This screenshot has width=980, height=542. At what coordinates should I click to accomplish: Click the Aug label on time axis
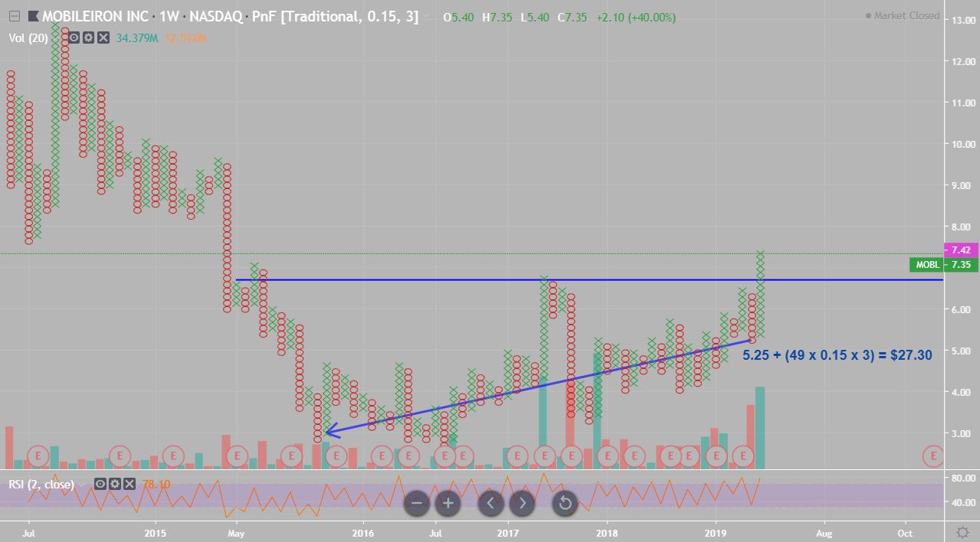point(824,532)
